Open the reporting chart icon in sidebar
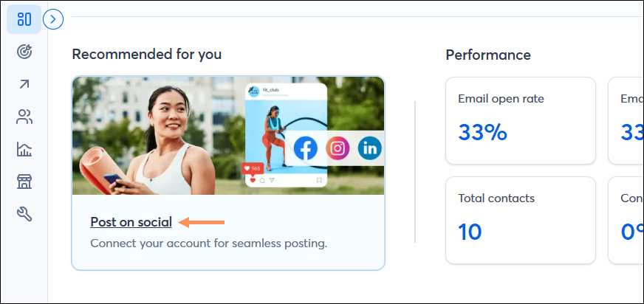644x304 pixels. point(24,149)
